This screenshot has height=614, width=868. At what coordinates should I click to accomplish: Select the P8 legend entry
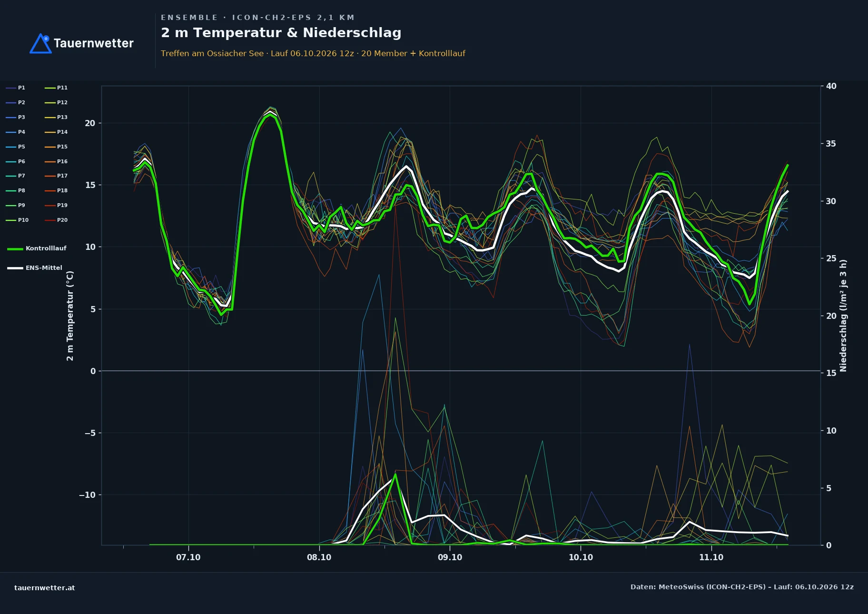tap(16, 190)
